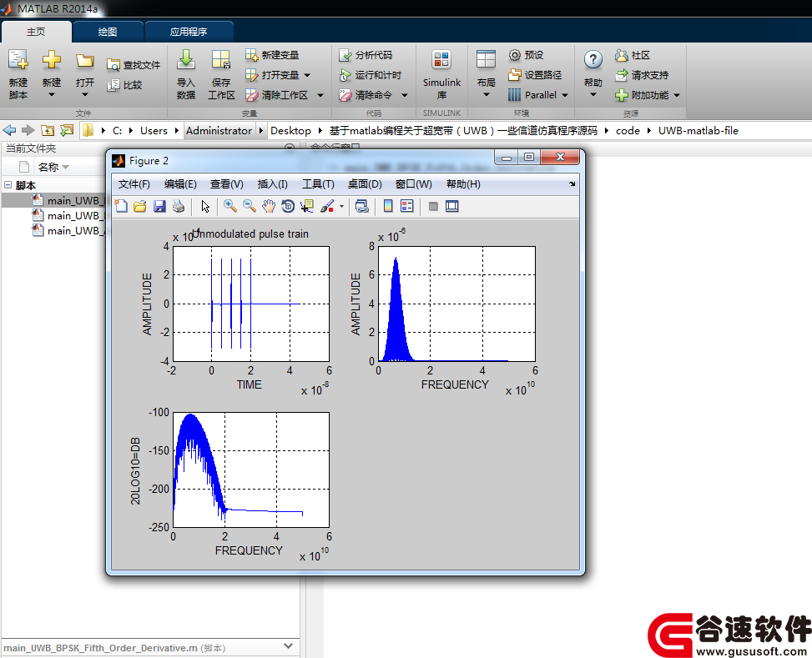Click 设置路径 (Set Path)
The height and width of the screenshot is (658, 812).
(536, 75)
